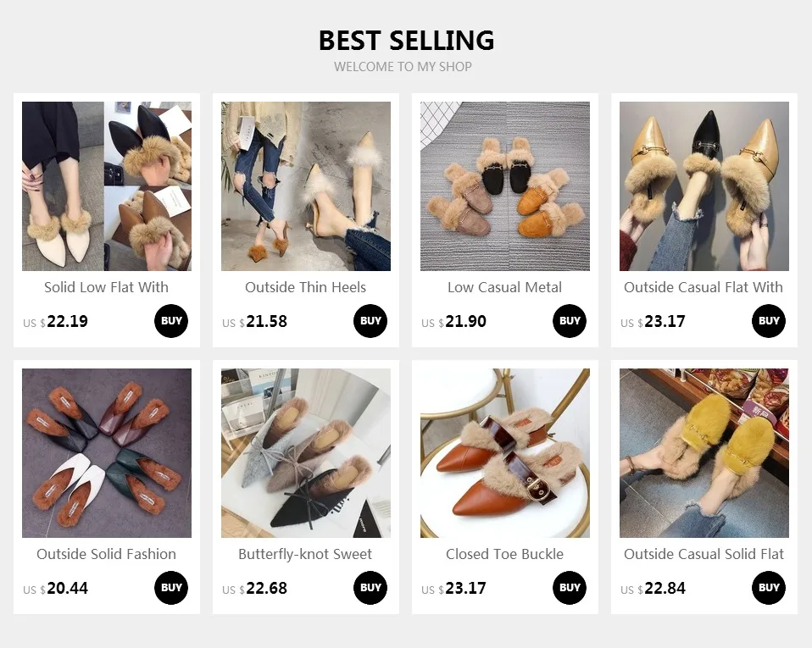This screenshot has width=812, height=648.
Task: Open yellow fur loafers product image
Action: (x=704, y=453)
